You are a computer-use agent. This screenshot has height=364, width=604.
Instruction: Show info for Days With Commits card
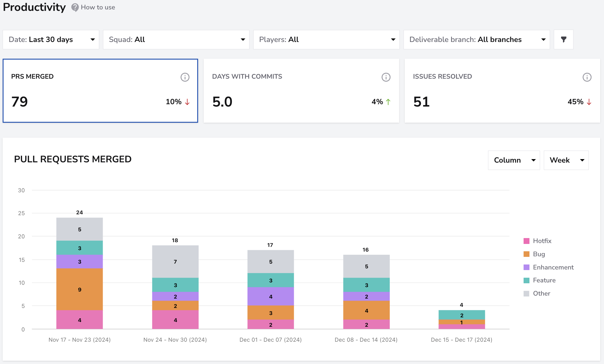tap(386, 77)
